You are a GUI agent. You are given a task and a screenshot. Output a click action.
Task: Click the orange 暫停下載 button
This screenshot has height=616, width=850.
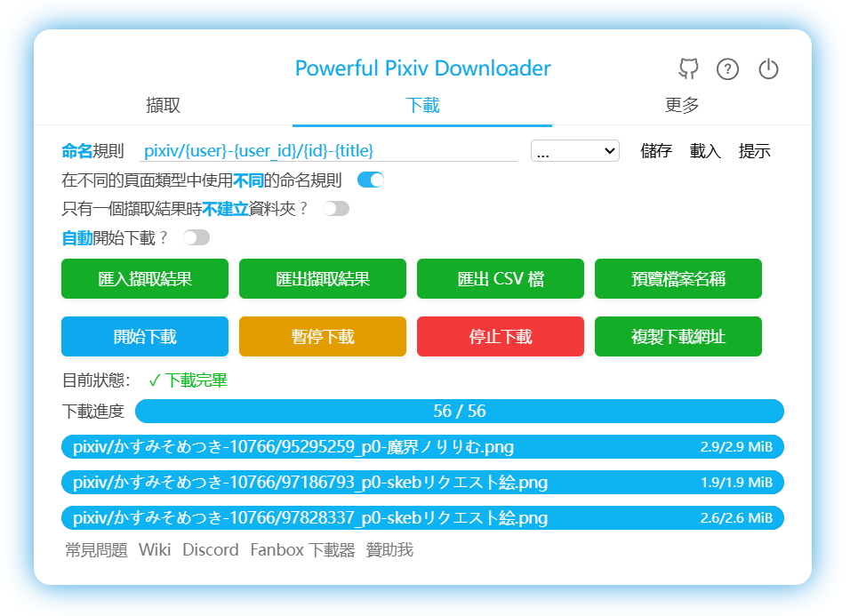[x=323, y=336]
